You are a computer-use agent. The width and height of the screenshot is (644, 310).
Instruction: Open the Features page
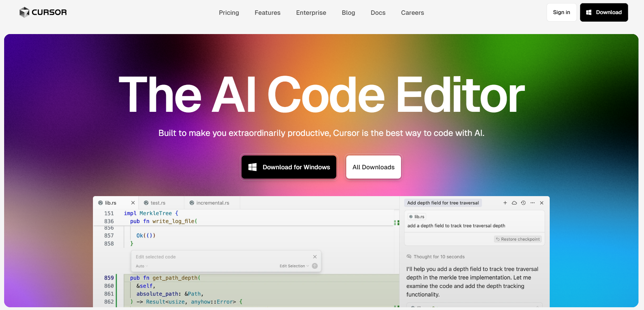[267, 13]
